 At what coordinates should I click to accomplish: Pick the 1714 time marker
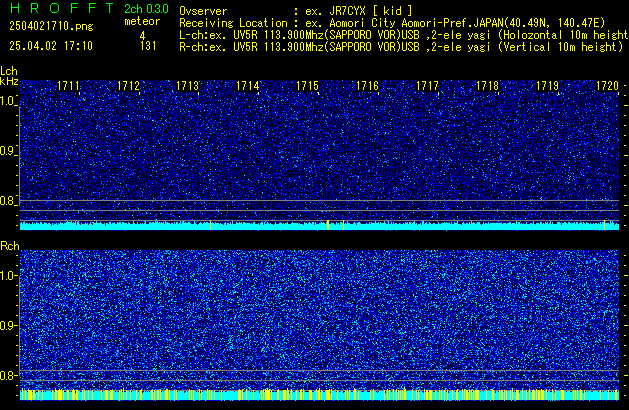(x=248, y=86)
